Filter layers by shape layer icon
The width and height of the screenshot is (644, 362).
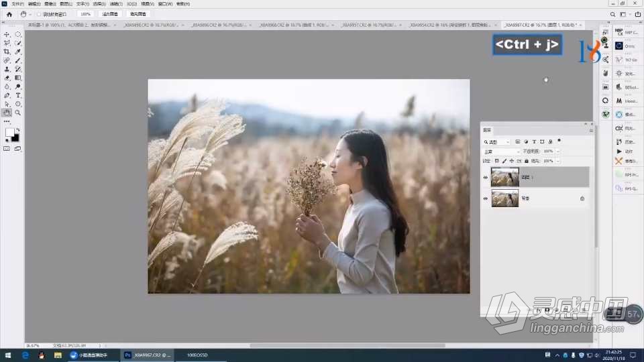pyautogui.click(x=542, y=141)
